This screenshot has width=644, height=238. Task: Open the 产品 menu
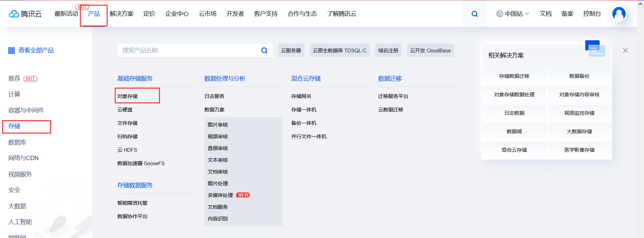pyautogui.click(x=94, y=14)
